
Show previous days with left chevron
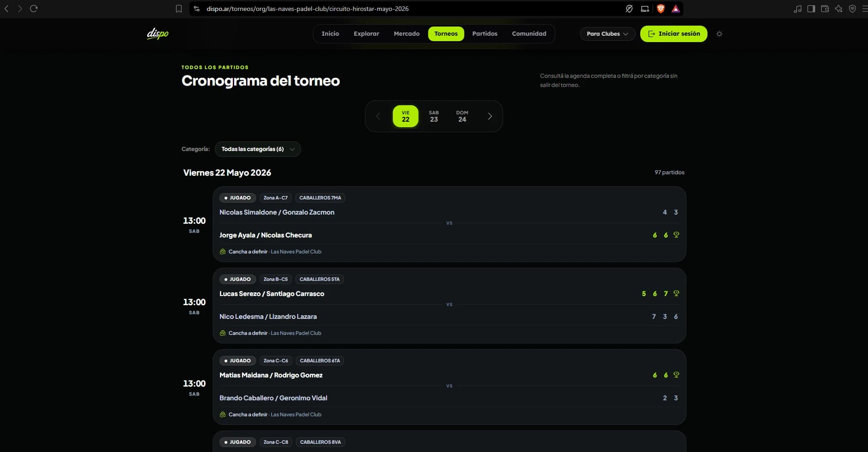[378, 116]
